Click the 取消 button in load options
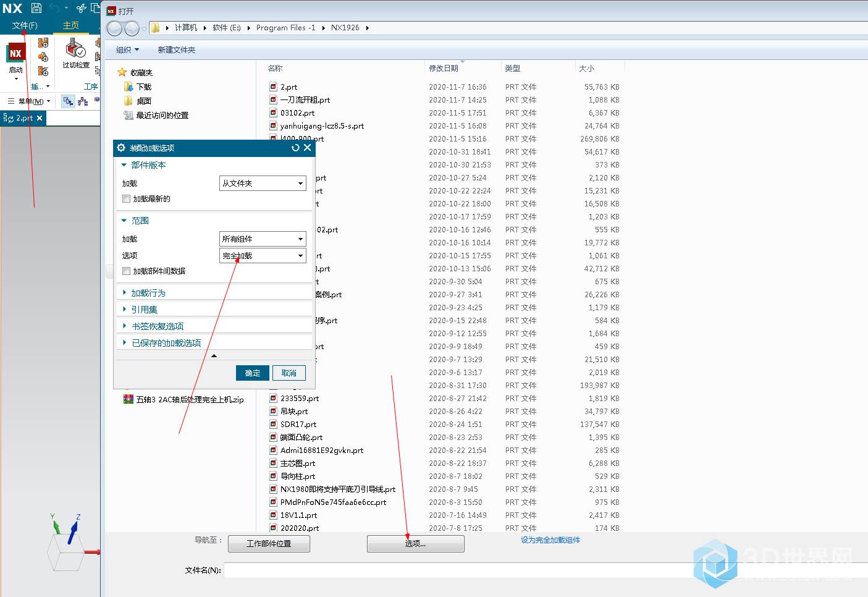This screenshot has height=597, width=868. (289, 373)
